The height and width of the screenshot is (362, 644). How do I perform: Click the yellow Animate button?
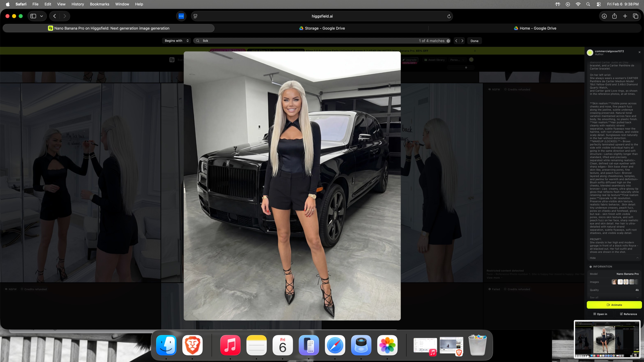pos(614,305)
